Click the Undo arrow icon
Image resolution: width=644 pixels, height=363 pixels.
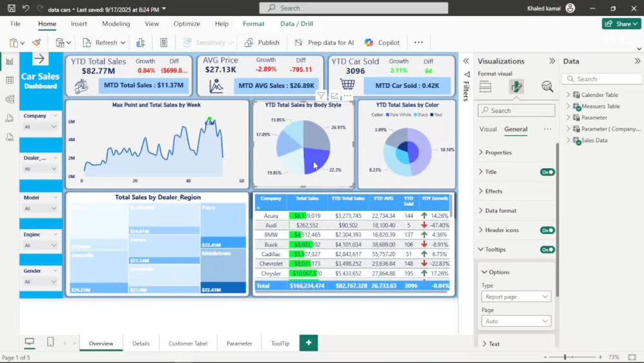[26, 8]
